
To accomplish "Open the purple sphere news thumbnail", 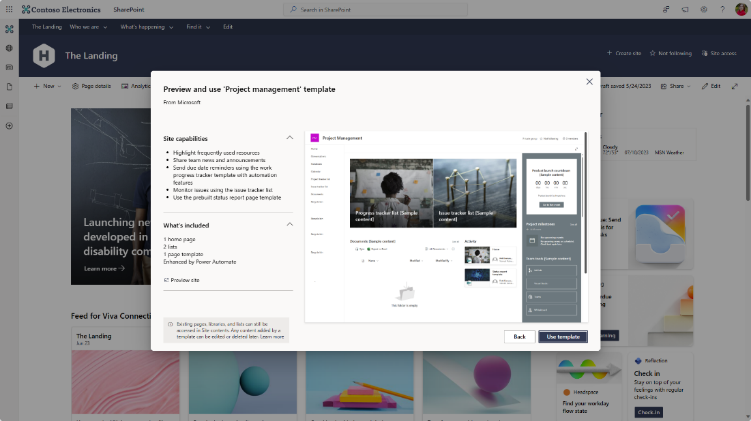I will coord(477,382).
